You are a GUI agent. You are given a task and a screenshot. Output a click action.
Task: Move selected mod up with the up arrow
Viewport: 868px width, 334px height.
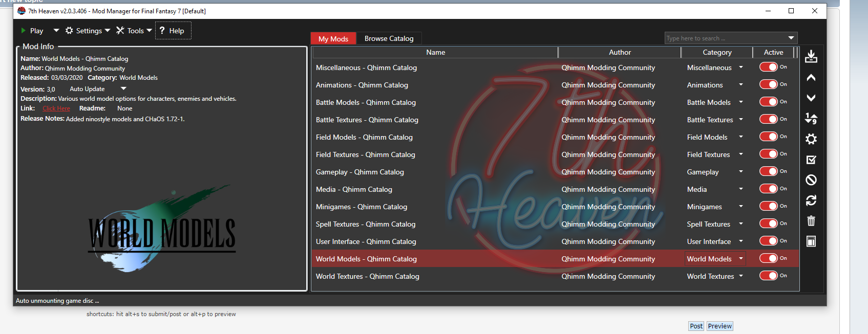pos(811,78)
